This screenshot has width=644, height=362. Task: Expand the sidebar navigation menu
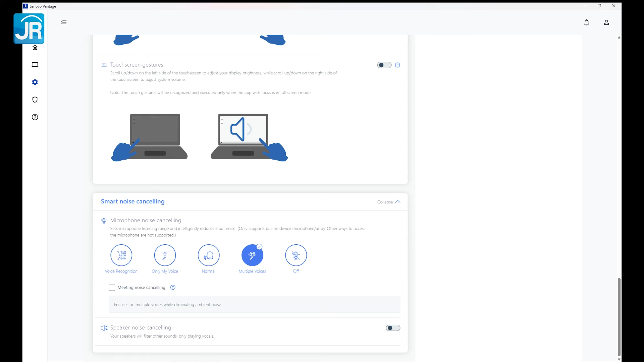coord(64,22)
